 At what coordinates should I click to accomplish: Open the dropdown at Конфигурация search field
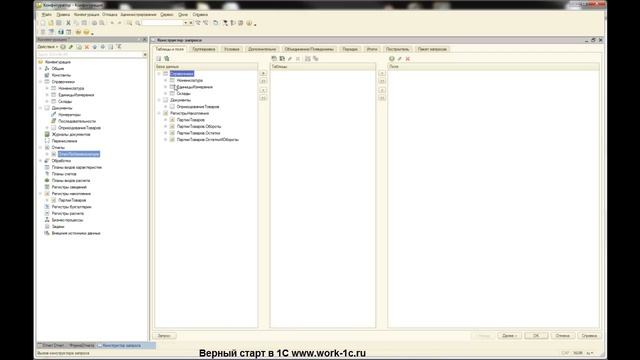[145, 54]
